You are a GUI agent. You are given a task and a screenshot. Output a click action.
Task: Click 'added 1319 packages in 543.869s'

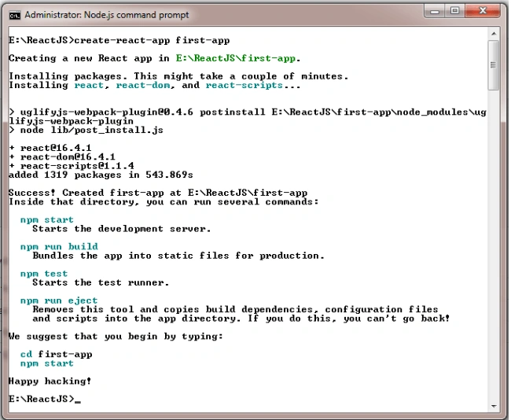coord(101,175)
